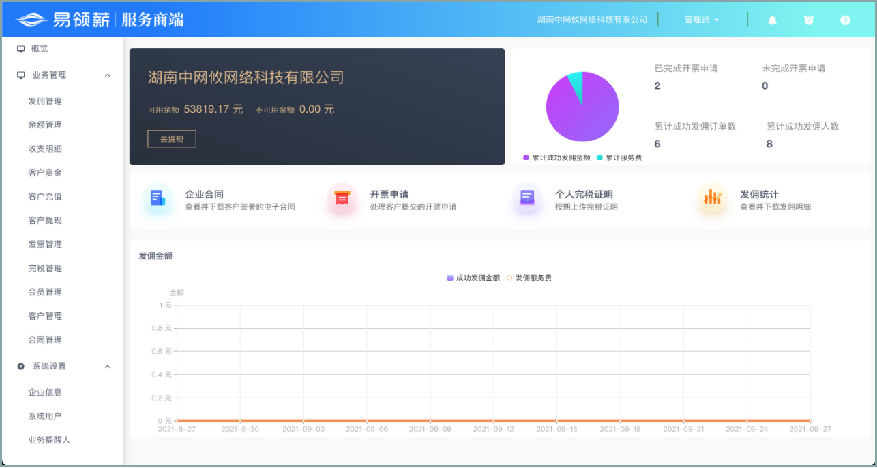Open 客户管理 in sidebar
The height and width of the screenshot is (468, 877).
click(x=45, y=316)
